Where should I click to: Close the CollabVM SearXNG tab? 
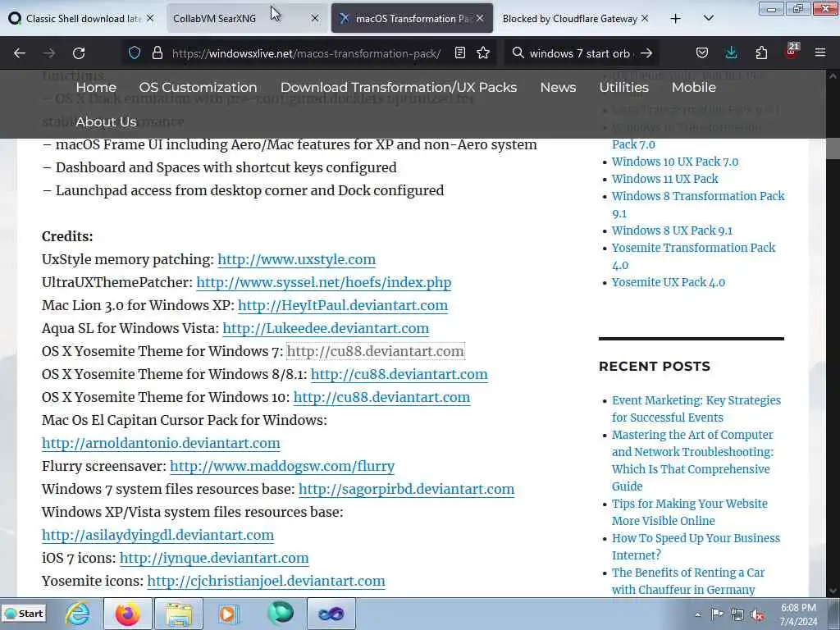(x=315, y=18)
